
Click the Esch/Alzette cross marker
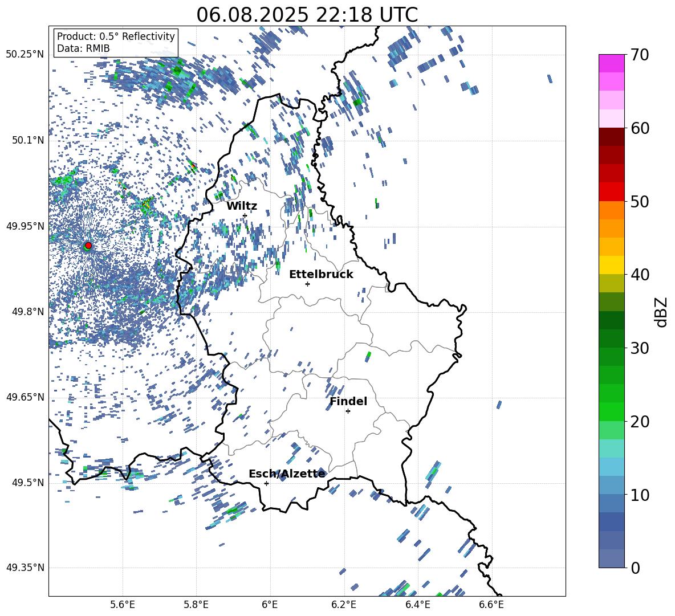[x=266, y=483]
